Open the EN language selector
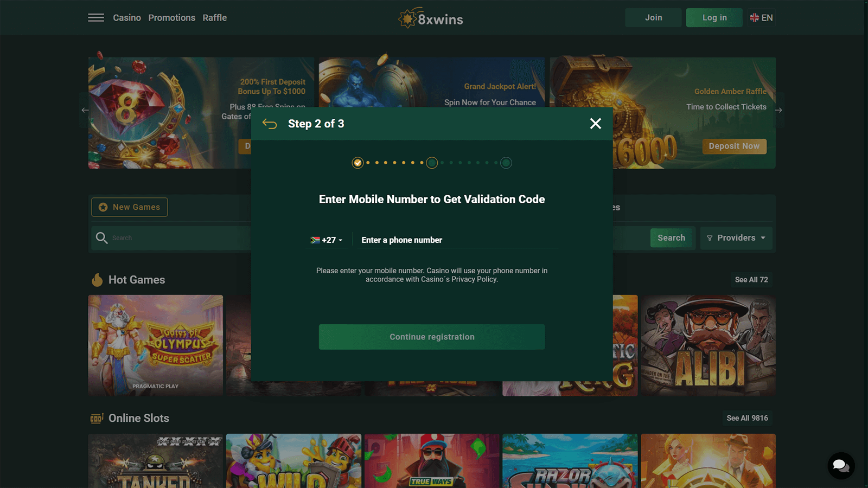 tap(762, 17)
